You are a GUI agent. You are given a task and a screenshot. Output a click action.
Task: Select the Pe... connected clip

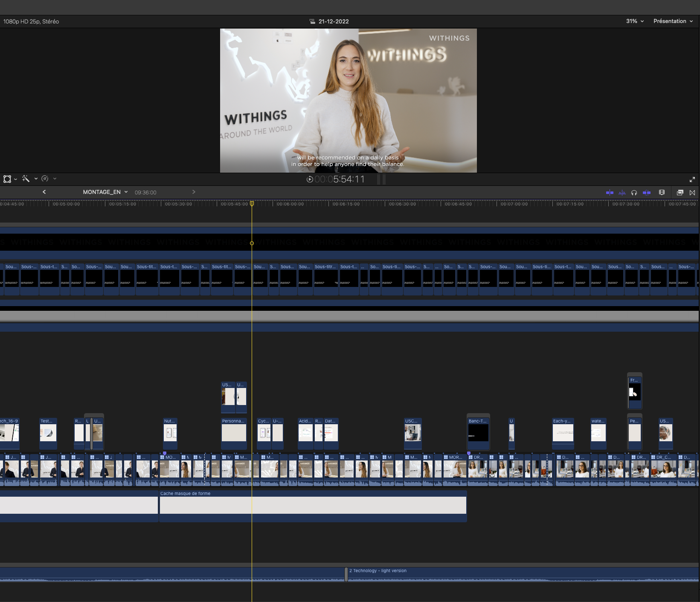[x=635, y=433]
